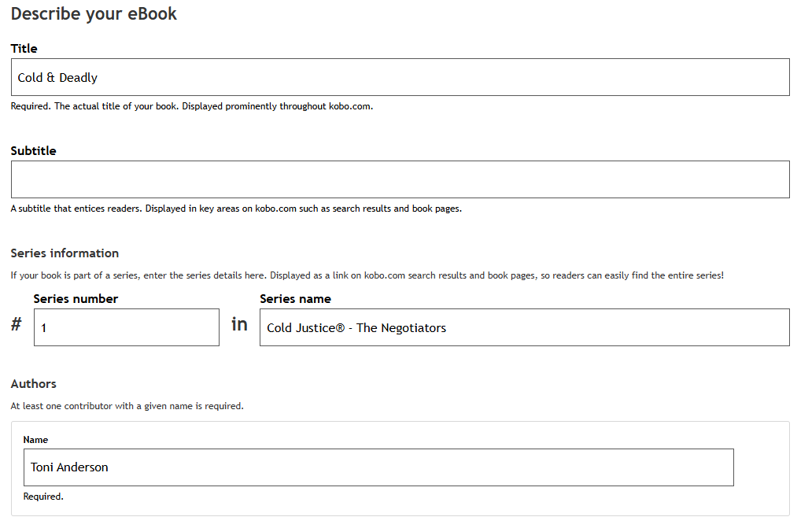Click the 'At least one contributor' notice
Screen dimensions: 812x528
tap(127, 406)
